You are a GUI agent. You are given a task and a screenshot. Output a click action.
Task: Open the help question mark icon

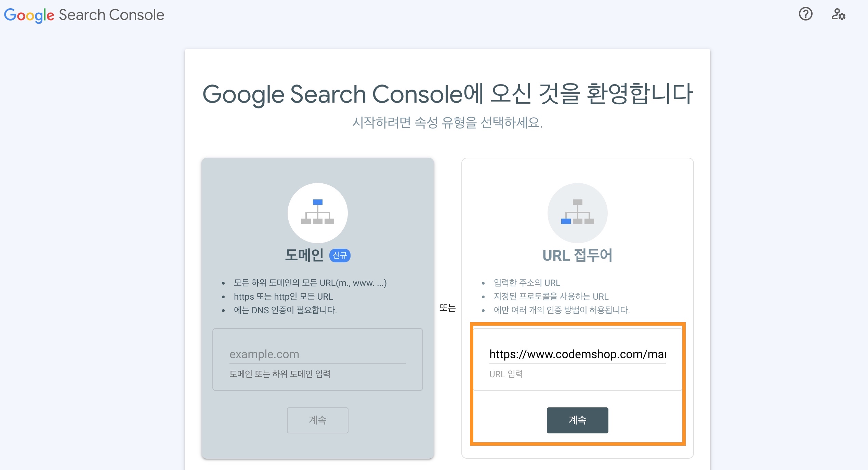tap(806, 14)
